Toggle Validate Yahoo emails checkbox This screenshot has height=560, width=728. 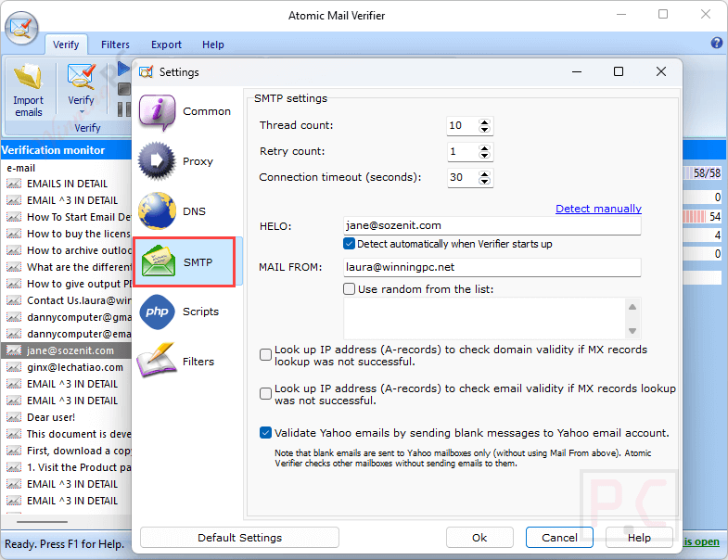tap(265, 433)
